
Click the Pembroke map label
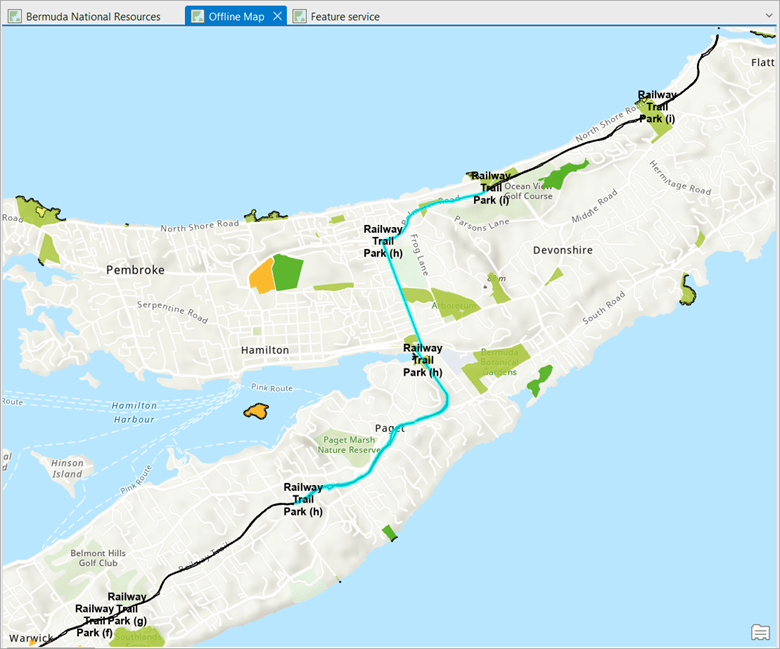point(135,270)
